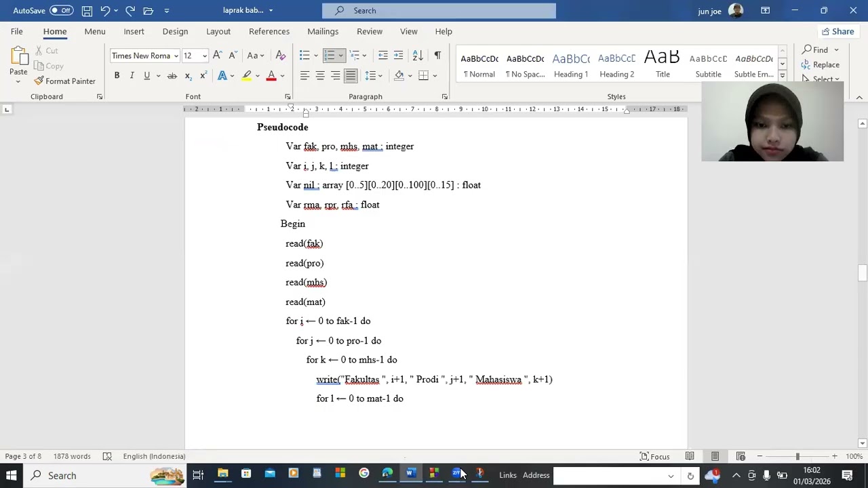This screenshot has width=868, height=488.
Task: Open the File tab
Action: point(16,31)
